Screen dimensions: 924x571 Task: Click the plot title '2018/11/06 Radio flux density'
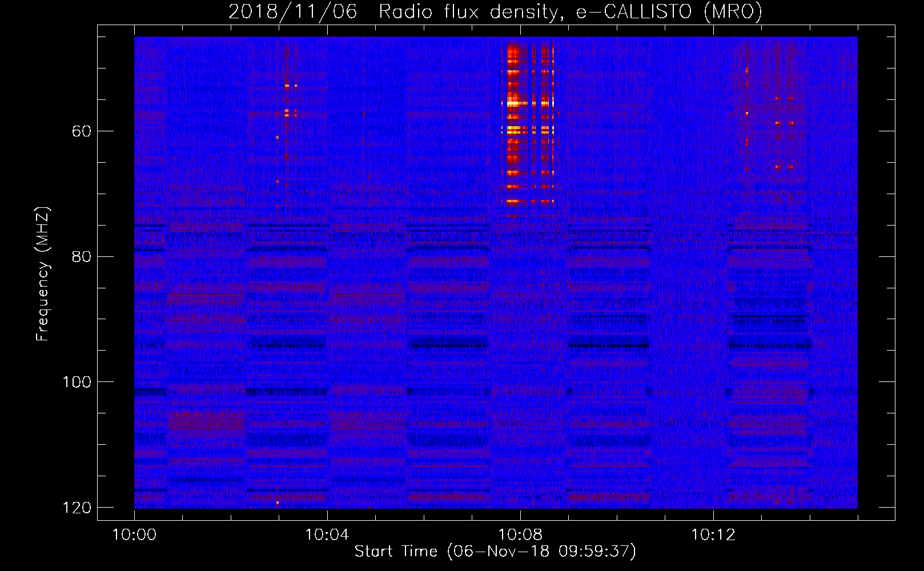click(495, 12)
